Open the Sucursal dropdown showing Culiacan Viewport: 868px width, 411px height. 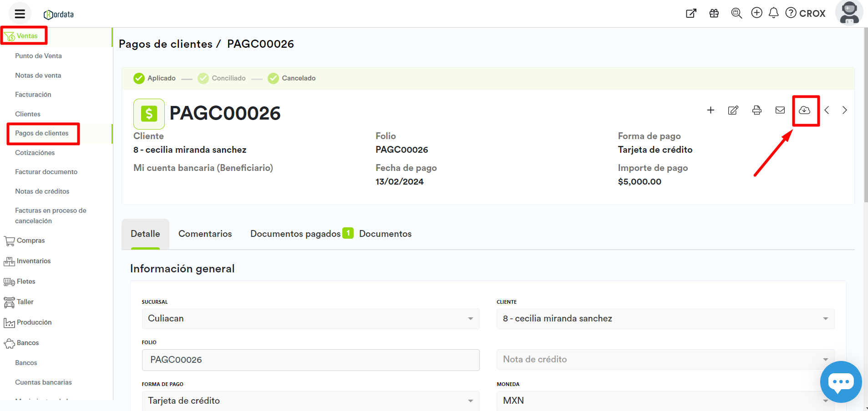pos(310,319)
